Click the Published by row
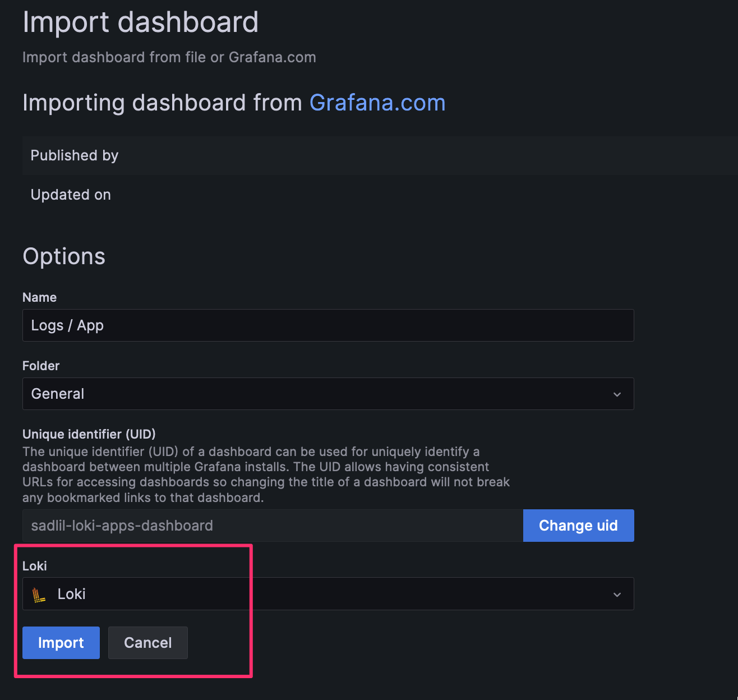The width and height of the screenshot is (738, 700). [x=75, y=155]
